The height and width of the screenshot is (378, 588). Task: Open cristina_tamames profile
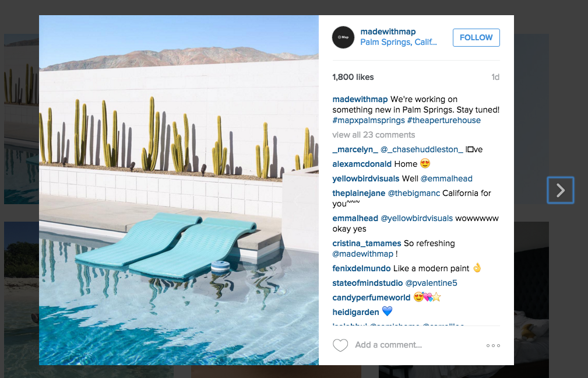pos(367,244)
